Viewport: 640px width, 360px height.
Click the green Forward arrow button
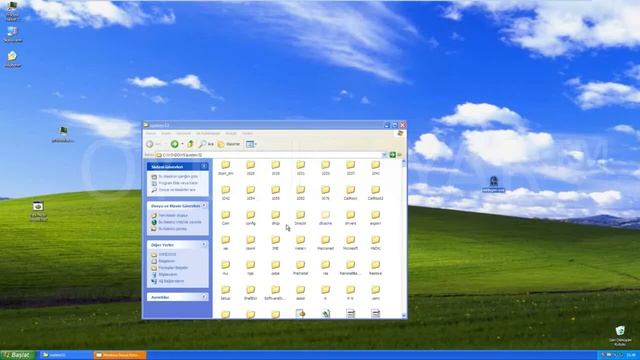pyautogui.click(x=174, y=144)
